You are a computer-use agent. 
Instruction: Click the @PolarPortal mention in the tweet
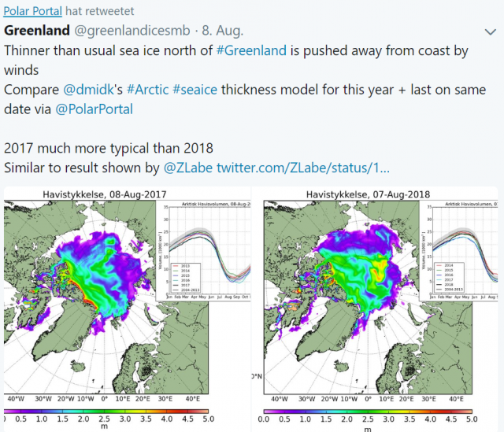[x=94, y=109]
